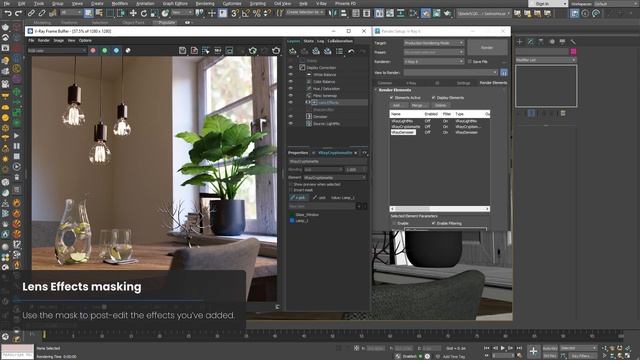Start interactive render teapot in Frame Buffer

[253, 51]
